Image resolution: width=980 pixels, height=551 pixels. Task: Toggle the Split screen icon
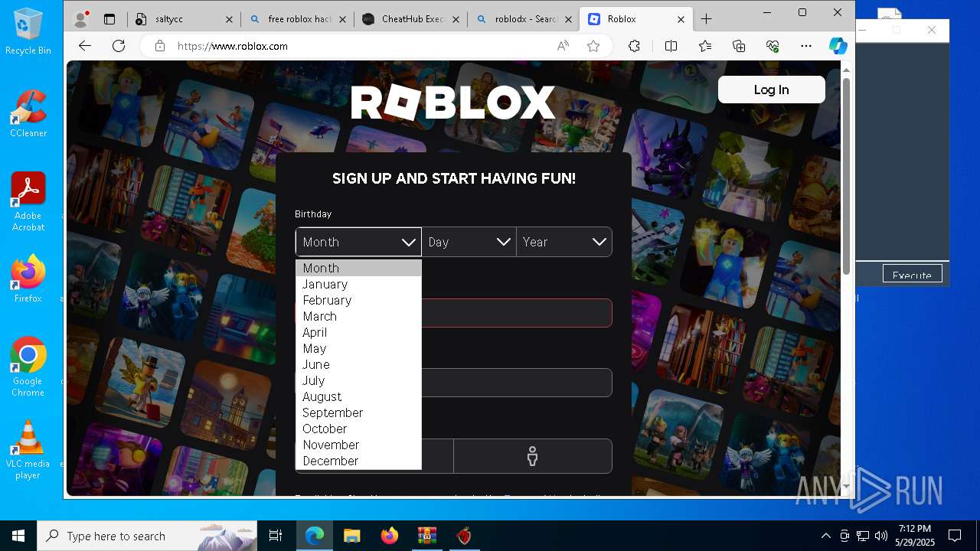[x=671, y=46]
